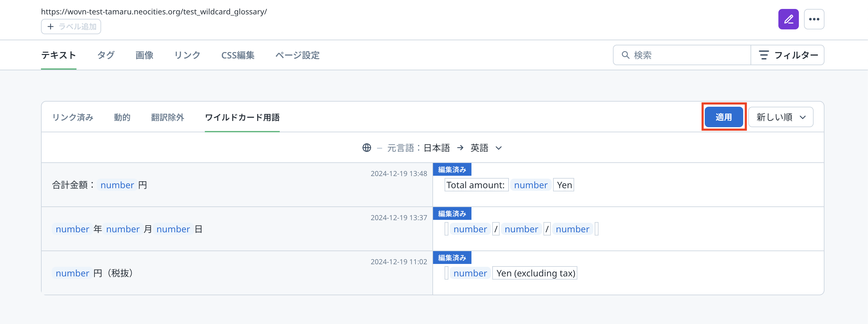The image size is (868, 324).
Task: Edit the 'Total amount:' translation text
Action: click(475, 185)
